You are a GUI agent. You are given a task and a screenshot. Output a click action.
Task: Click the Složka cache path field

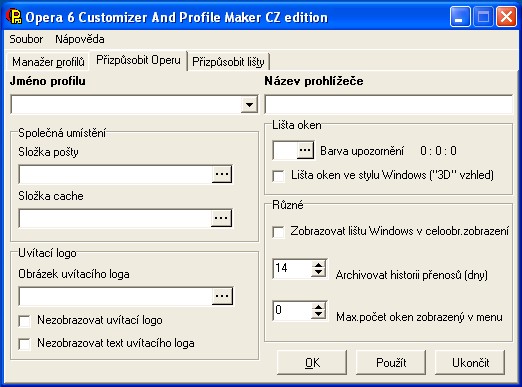(115, 219)
